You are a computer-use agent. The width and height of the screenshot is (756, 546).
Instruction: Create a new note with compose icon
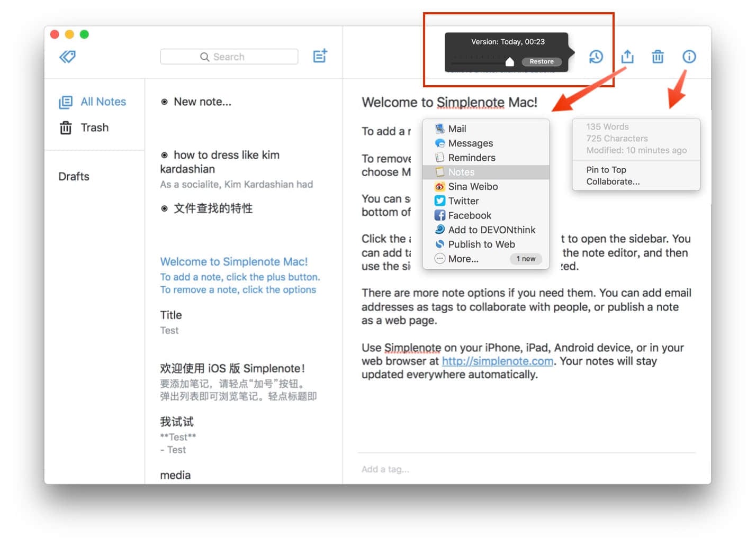pyautogui.click(x=320, y=56)
